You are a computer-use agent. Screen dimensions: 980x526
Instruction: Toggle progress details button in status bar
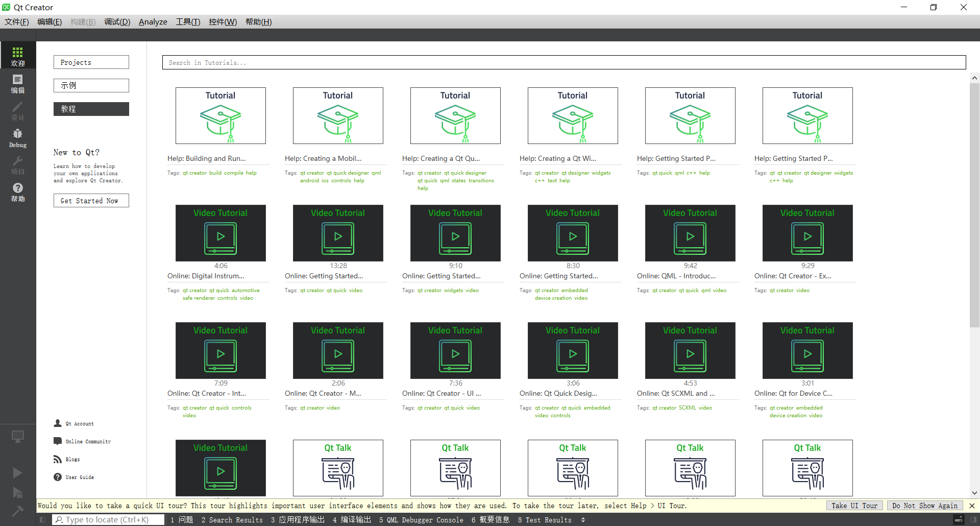[959, 520]
